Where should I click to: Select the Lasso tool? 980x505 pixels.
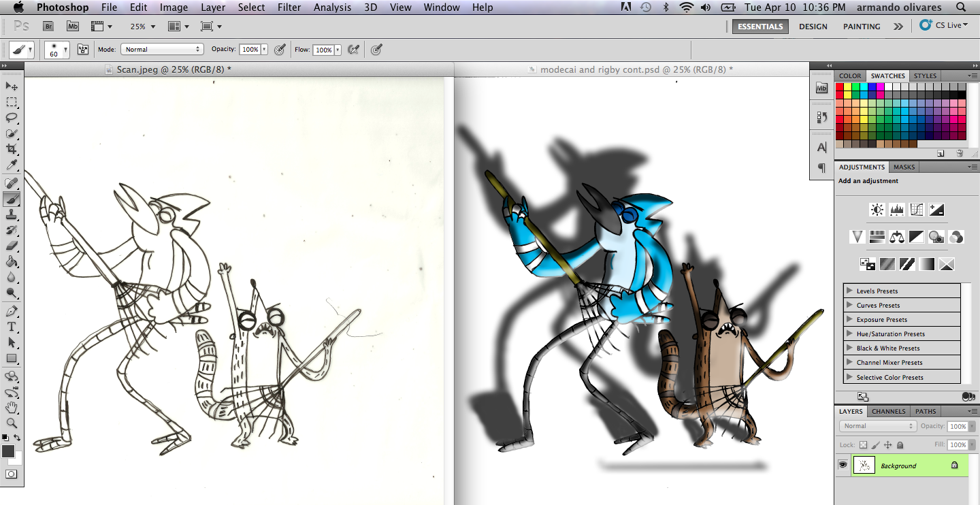[x=12, y=118]
